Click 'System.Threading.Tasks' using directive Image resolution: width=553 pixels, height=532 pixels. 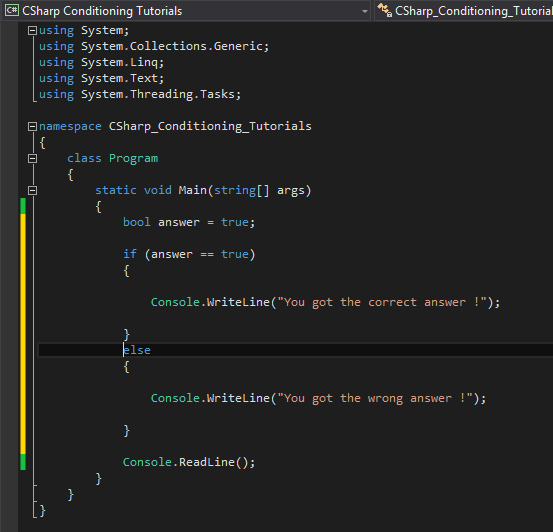[x=158, y=94]
